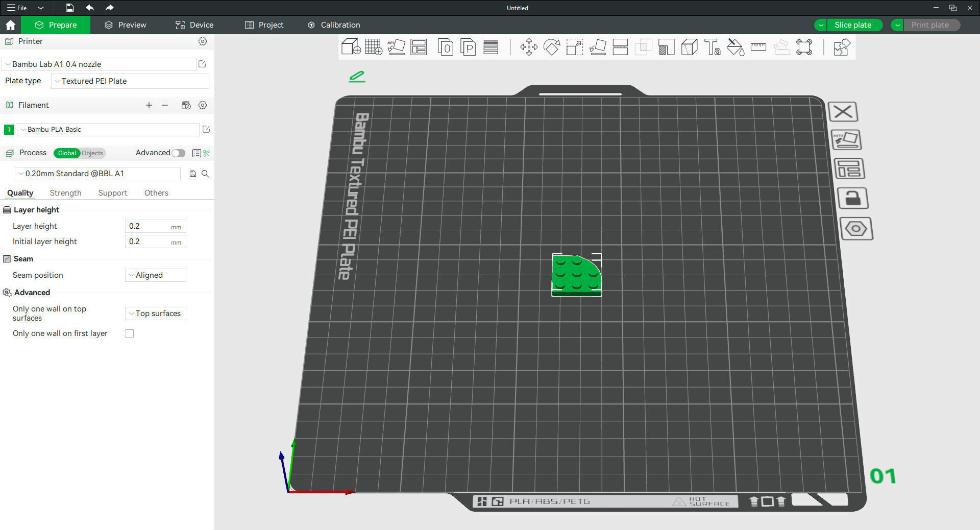Viewport: 980px width, 530px height.
Task: Open plate 01 settings hexagon icon
Action: 856,228
